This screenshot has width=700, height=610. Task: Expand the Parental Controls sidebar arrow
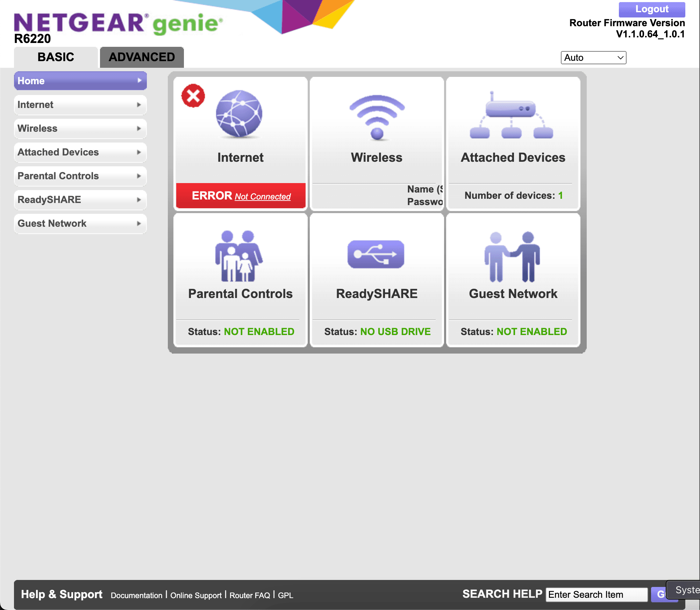(139, 176)
